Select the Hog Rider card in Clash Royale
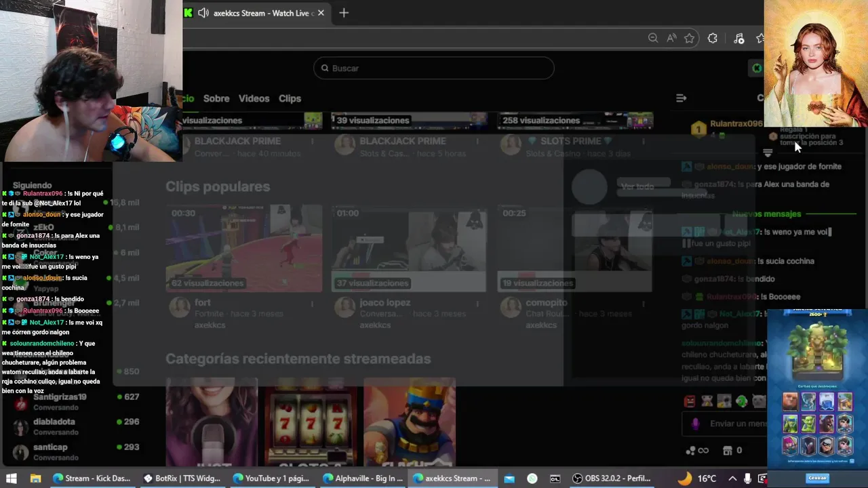This screenshot has width=868, height=488. tap(826, 424)
